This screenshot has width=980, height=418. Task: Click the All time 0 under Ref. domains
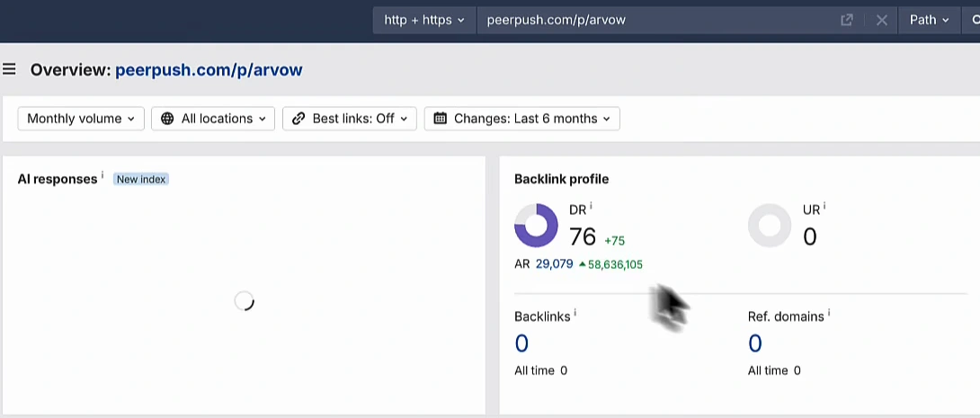(x=774, y=370)
